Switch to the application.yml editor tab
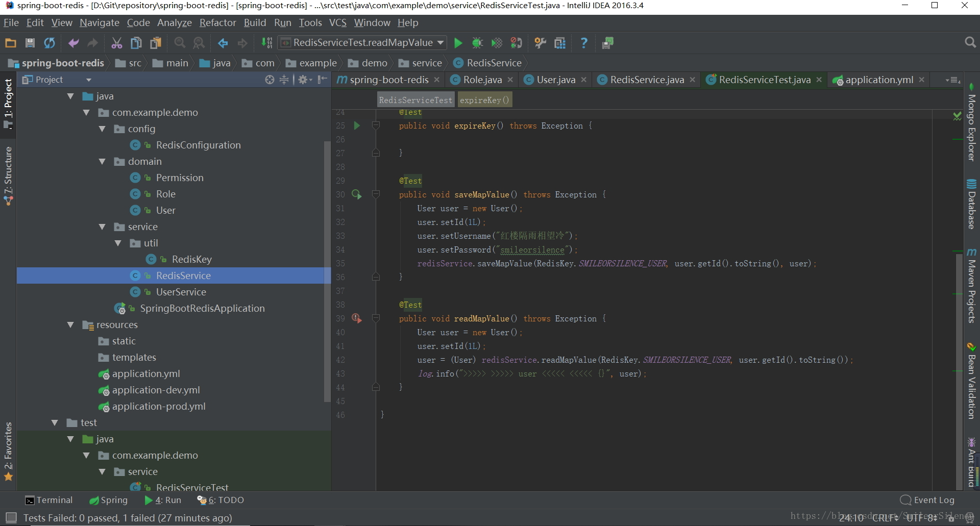Screen dimensions: 980x526 click(x=879, y=80)
